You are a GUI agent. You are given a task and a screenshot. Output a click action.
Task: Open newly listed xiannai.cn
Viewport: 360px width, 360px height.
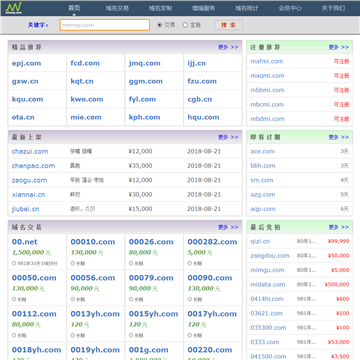pos(28,195)
